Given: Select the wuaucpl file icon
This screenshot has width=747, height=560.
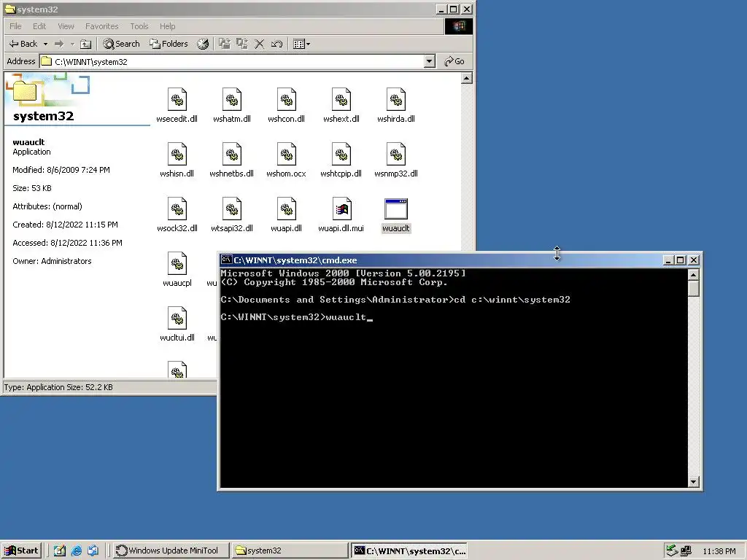Looking at the screenshot, I should pos(177,264).
